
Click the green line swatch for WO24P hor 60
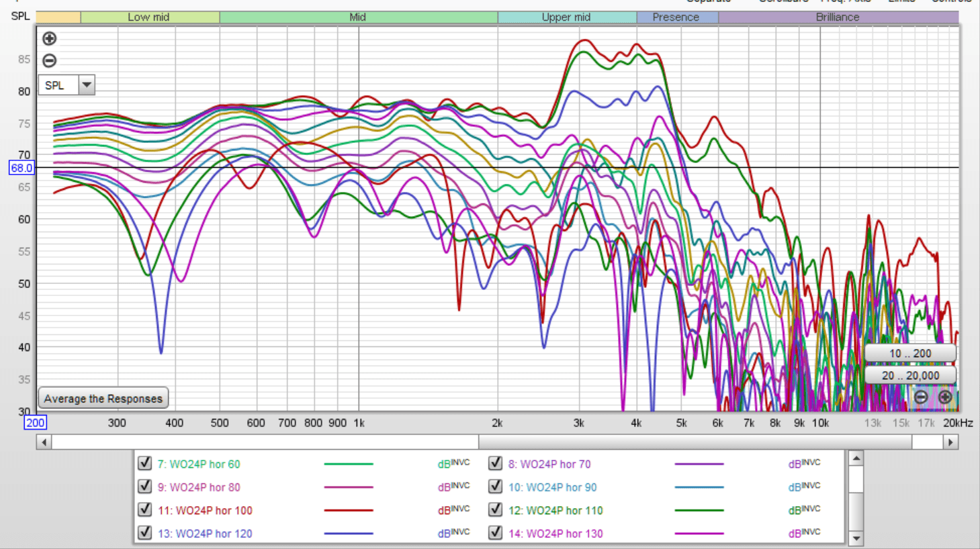(349, 464)
